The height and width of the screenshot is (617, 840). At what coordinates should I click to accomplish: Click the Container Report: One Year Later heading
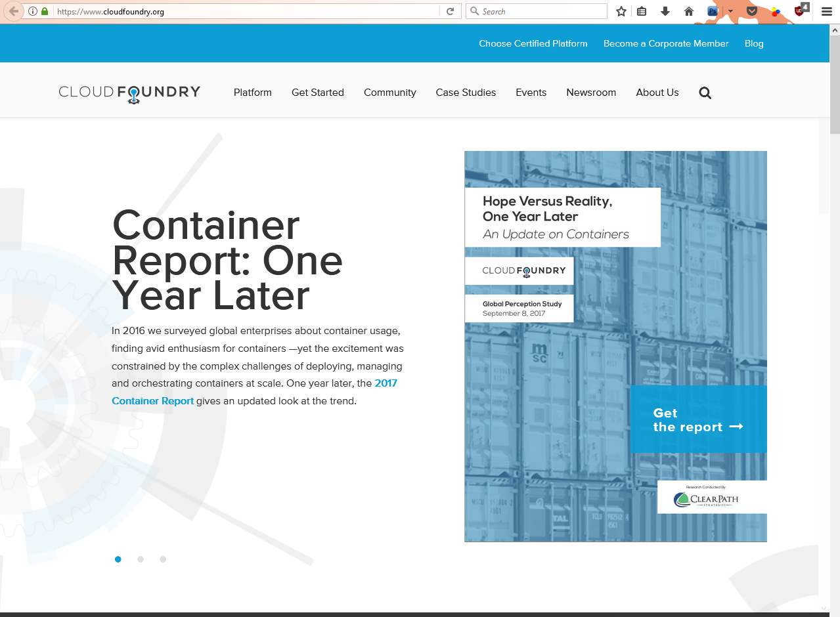pyautogui.click(x=228, y=260)
